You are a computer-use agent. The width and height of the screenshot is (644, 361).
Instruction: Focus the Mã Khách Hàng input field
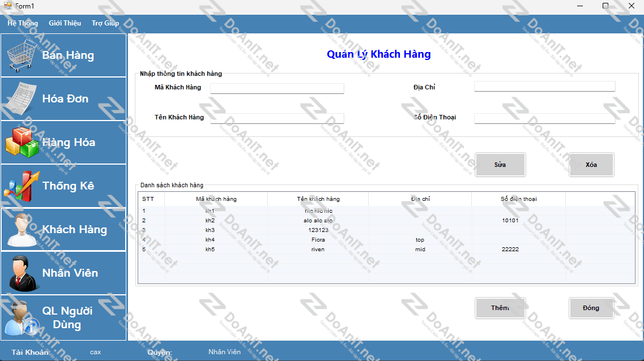click(277, 88)
